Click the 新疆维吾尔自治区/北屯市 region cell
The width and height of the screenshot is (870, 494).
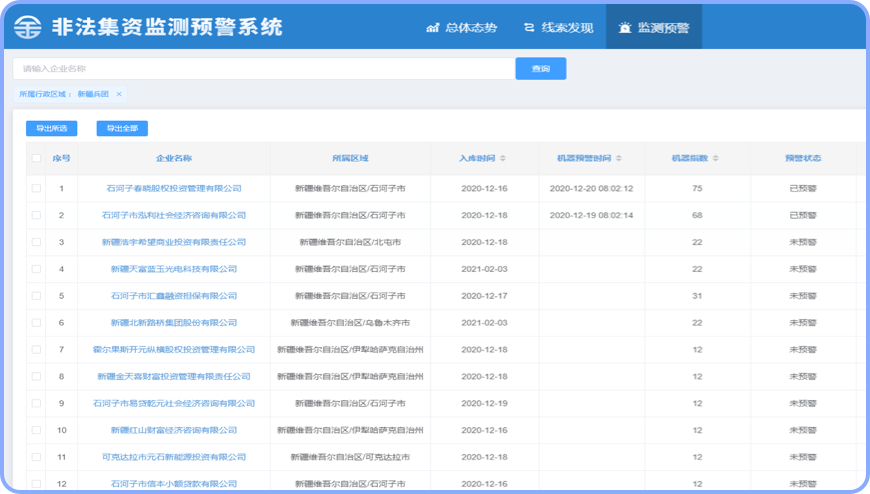[350, 242]
